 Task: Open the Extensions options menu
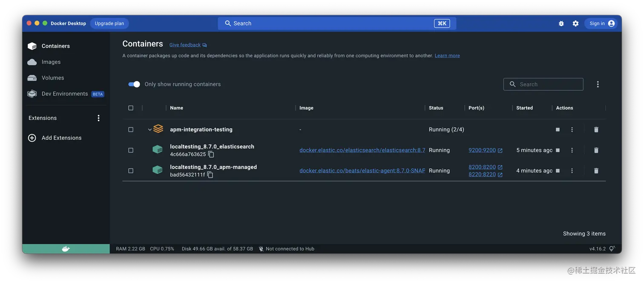[98, 118]
